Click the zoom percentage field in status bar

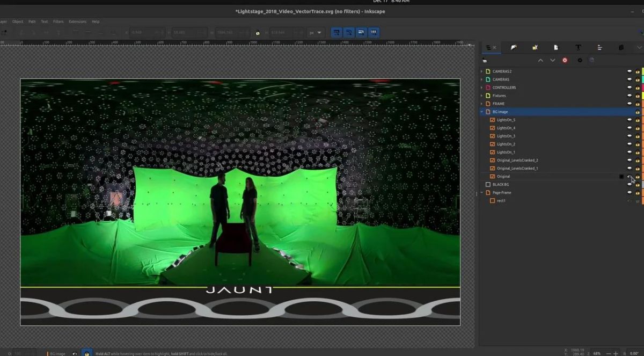(x=597, y=353)
